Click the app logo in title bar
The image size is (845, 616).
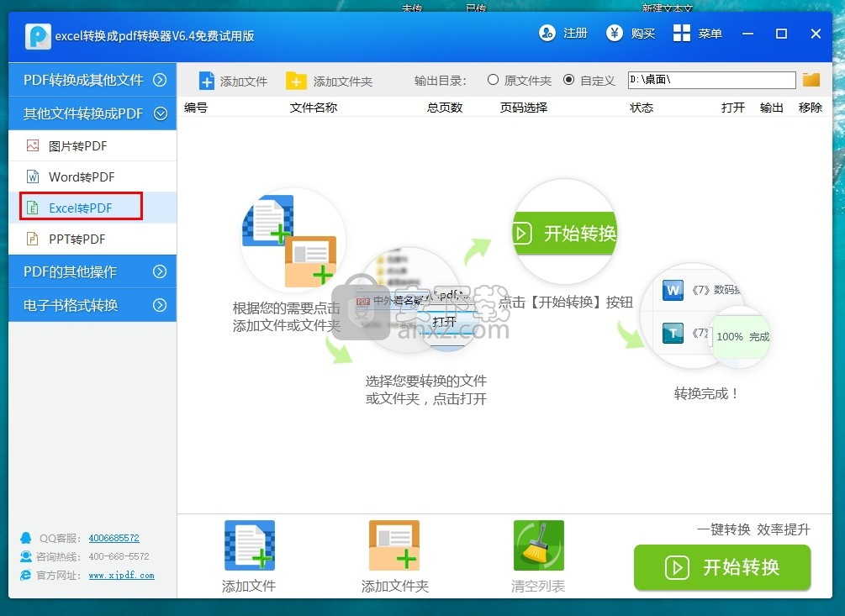38,36
